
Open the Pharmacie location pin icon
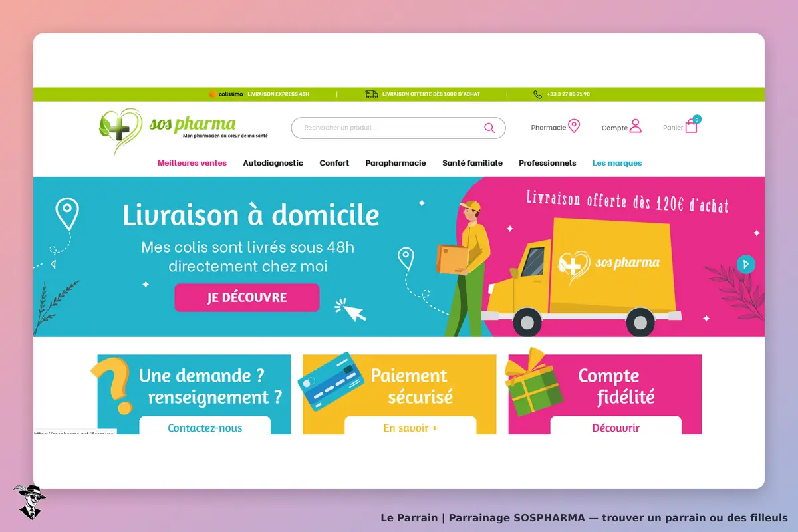(574, 126)
